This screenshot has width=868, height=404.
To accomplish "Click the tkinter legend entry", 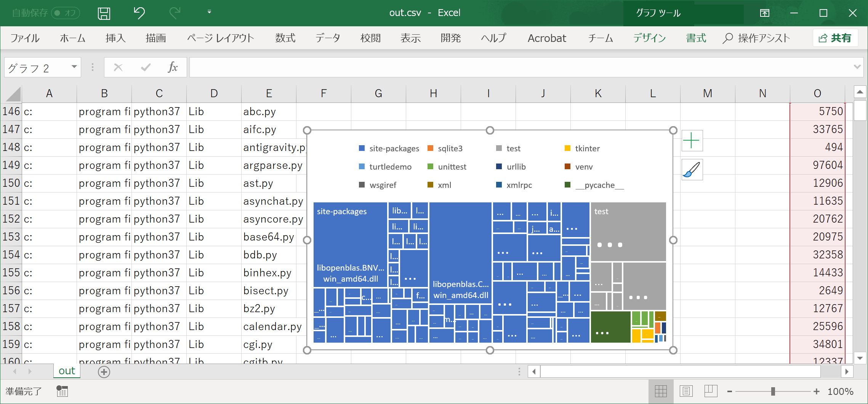I will 582,149.
